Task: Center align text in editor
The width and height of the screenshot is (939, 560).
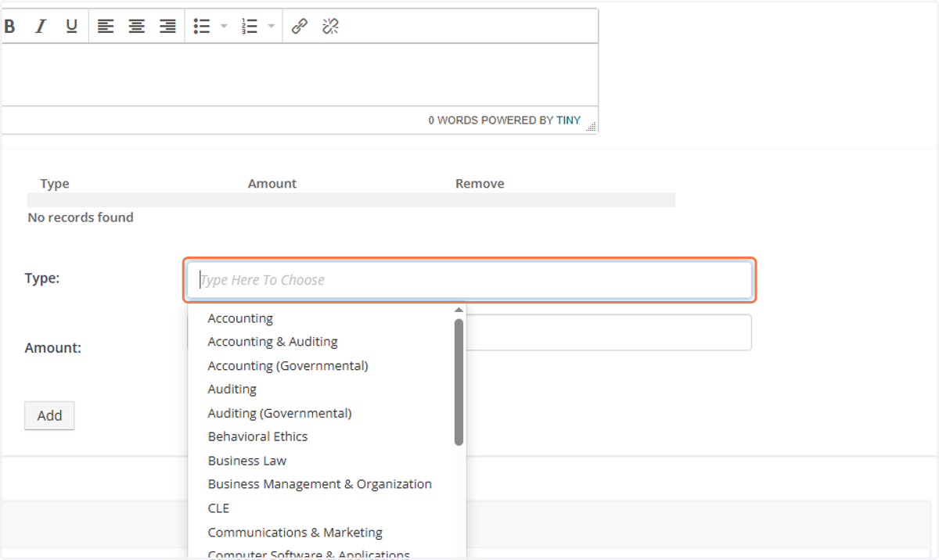Action: pos(136,27)
